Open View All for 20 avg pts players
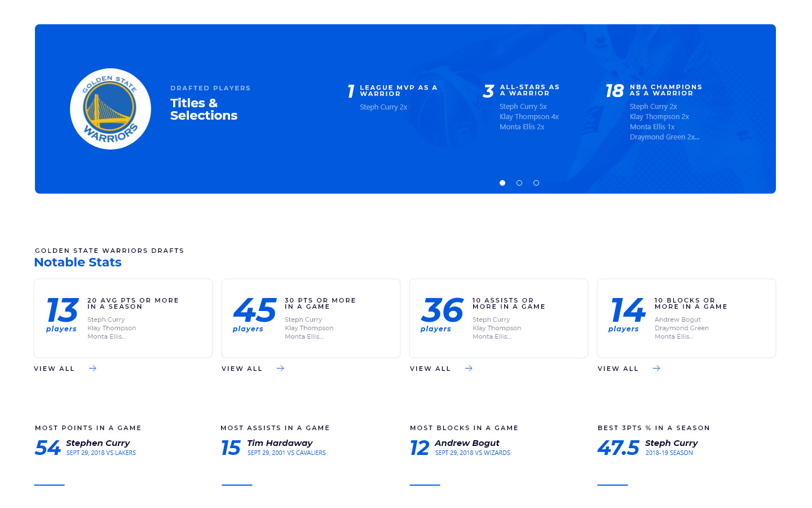Image resolution: width=812 pixels, height=508 pixels. coord(54,369)
